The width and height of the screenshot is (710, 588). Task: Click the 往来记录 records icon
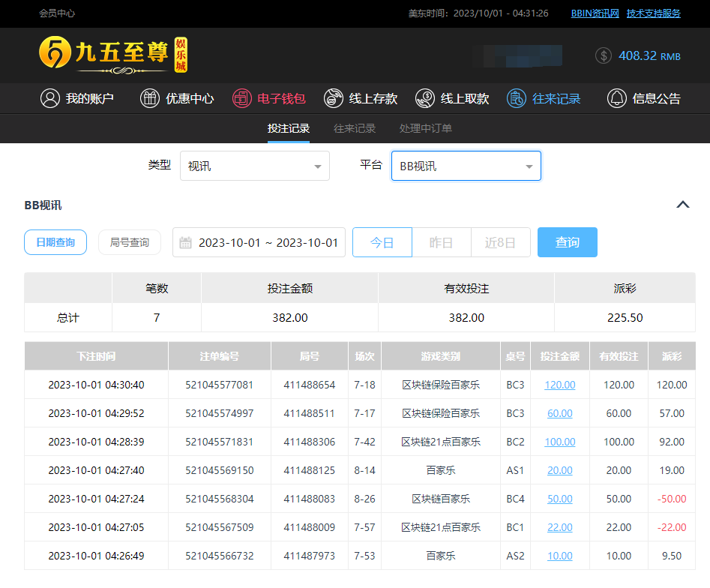click(x=517, y=98)
